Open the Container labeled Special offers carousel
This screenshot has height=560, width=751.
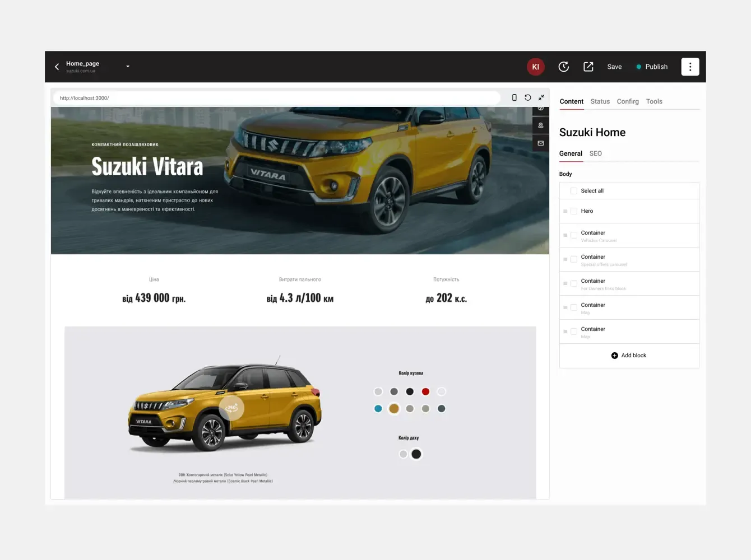pos(629,259)
